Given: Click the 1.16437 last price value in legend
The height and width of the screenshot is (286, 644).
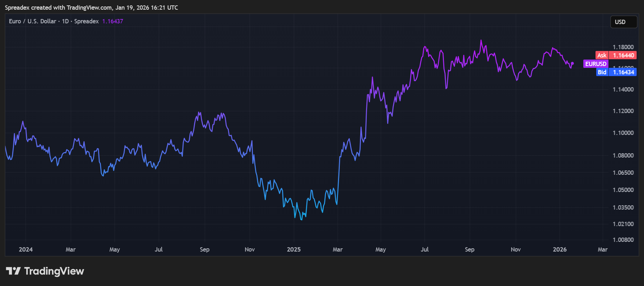Looking at the screenshot, I should [113, 21].
